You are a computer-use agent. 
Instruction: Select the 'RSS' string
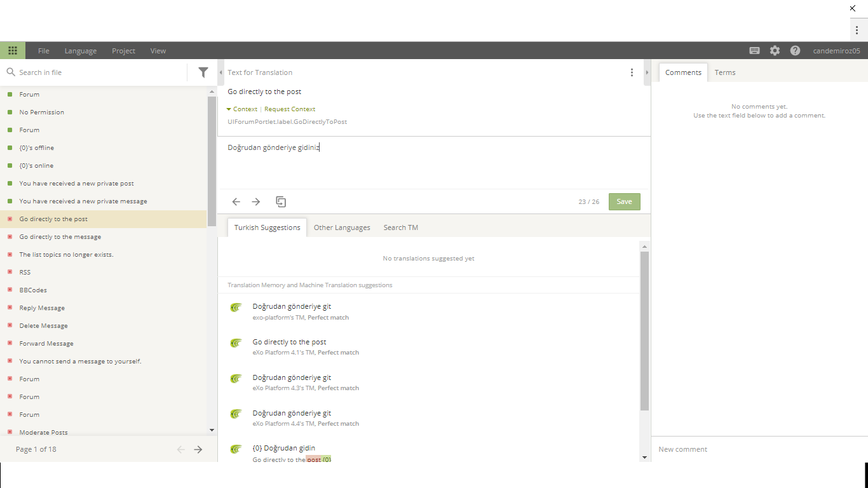pyautogui.click(x=104, y=272)
